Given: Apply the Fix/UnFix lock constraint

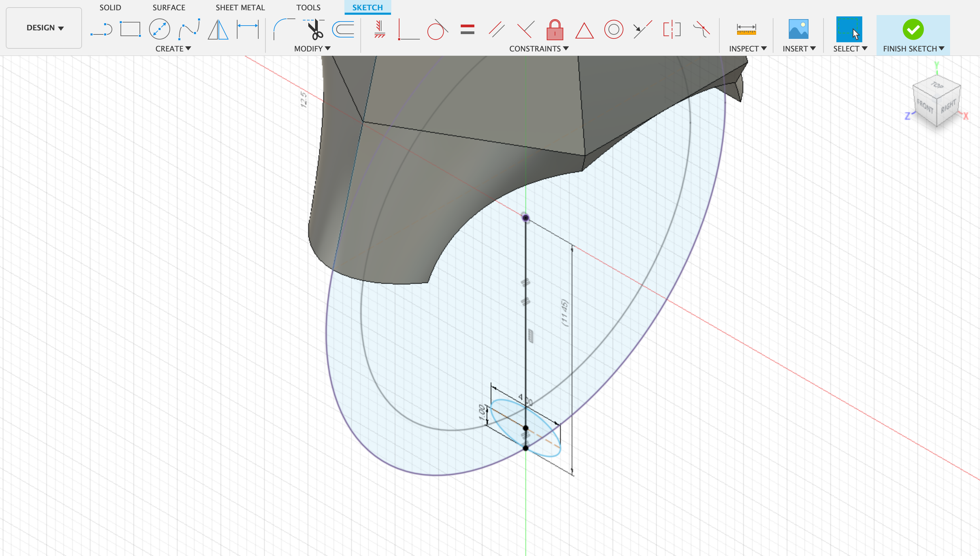Looking at the screenshot, I should click(555, 29).
